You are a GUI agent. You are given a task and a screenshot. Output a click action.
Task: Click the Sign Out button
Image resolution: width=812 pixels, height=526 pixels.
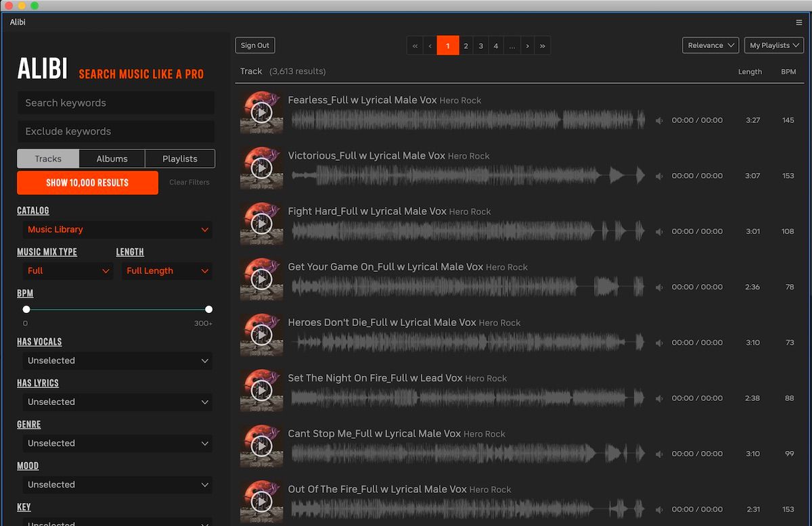254,45
